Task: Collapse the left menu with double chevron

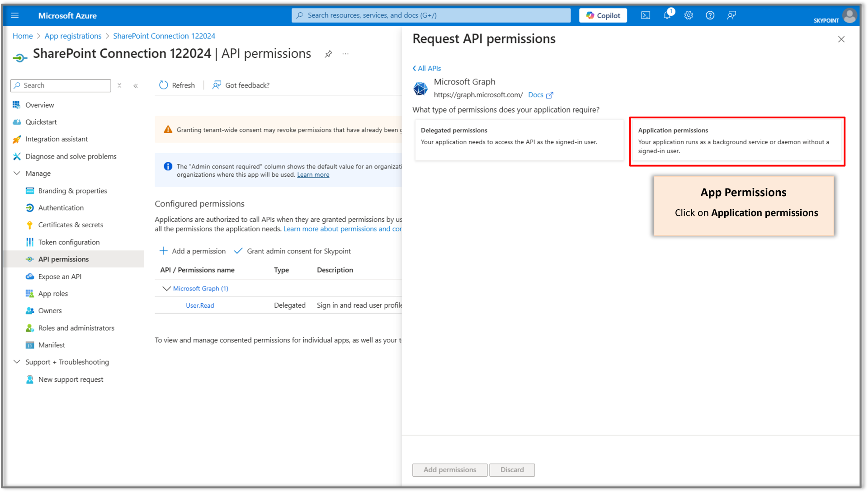Action: (x=136, y=85)
